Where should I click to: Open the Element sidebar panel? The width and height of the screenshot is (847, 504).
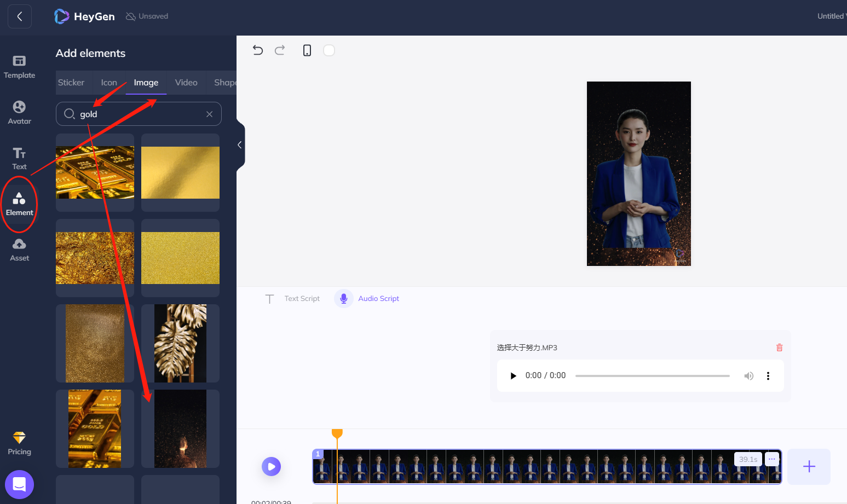click(x=19, y=204)
